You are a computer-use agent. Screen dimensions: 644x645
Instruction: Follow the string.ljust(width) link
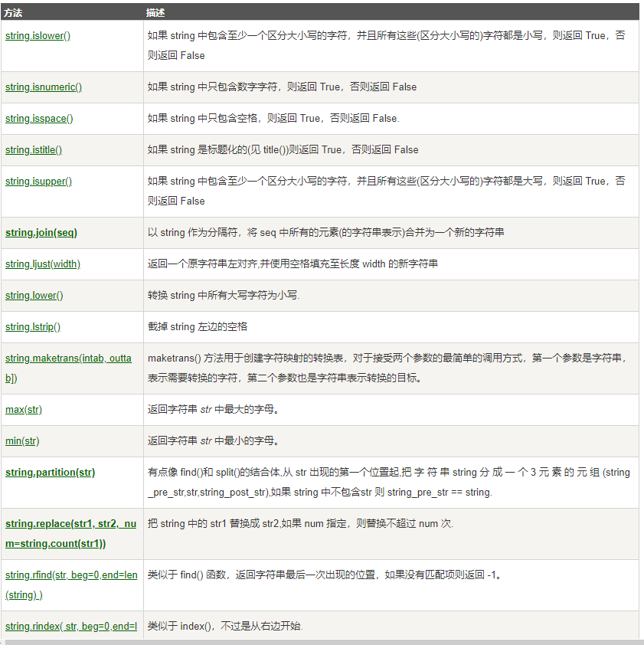click(x=43, y=264)
